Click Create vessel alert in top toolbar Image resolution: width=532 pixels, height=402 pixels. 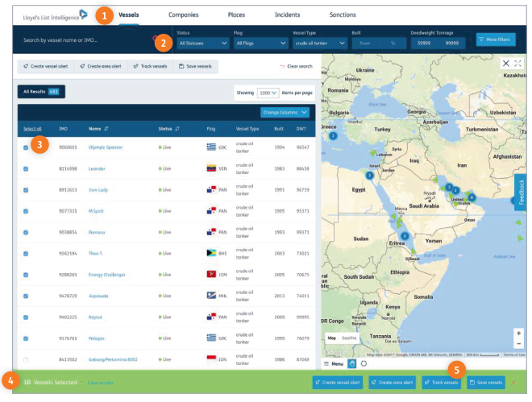pos(46,66)
